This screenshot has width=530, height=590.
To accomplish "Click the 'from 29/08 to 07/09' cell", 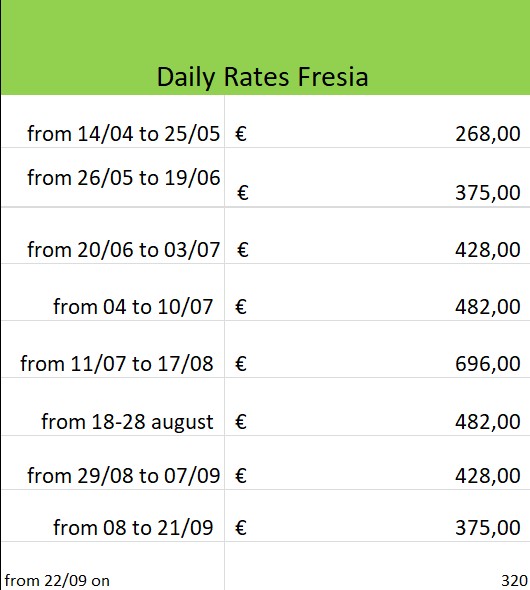I will (x=113, y=463).
